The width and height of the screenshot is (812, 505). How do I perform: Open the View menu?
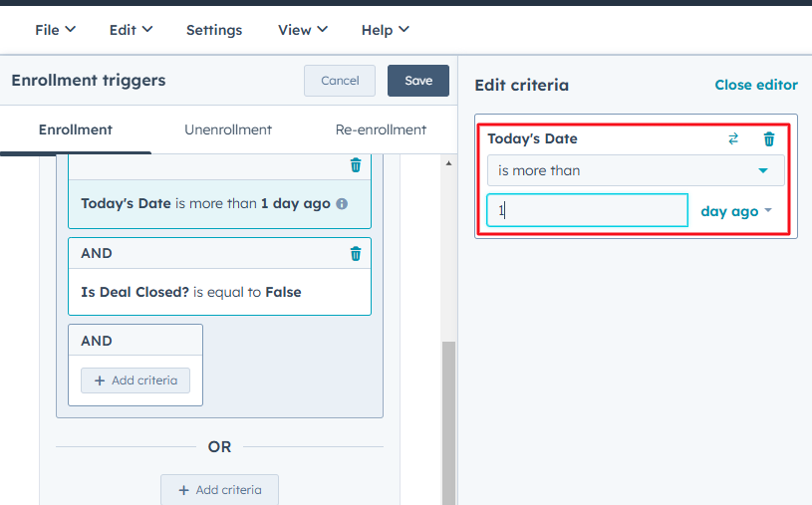(x=302, y=30)
